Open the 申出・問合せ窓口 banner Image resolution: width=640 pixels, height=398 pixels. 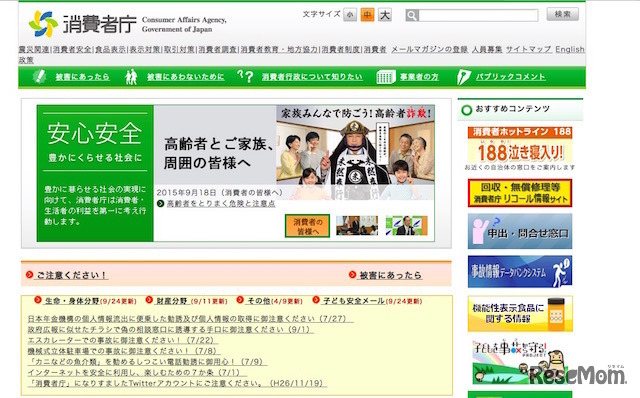pos(520,231)
